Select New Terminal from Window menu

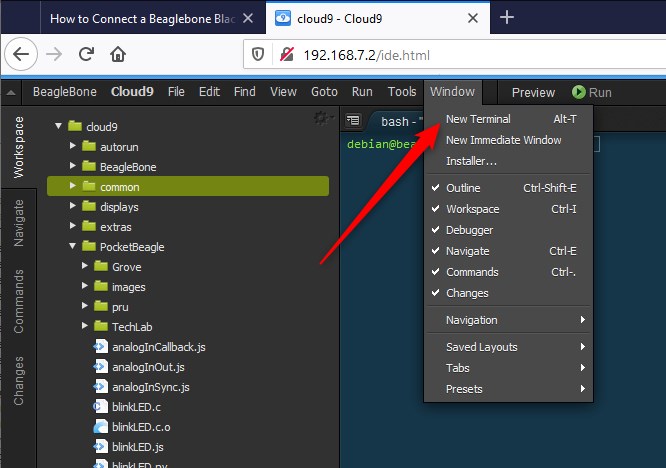[x=478, y=119]
